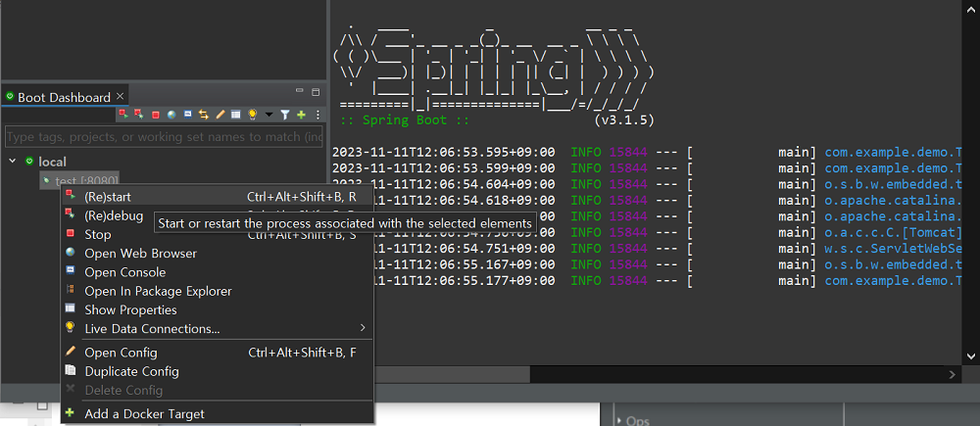This screenshot has width=980, height=426.
Task: Close the Boot Dashboard tab
Action: (x=121, y=96)
